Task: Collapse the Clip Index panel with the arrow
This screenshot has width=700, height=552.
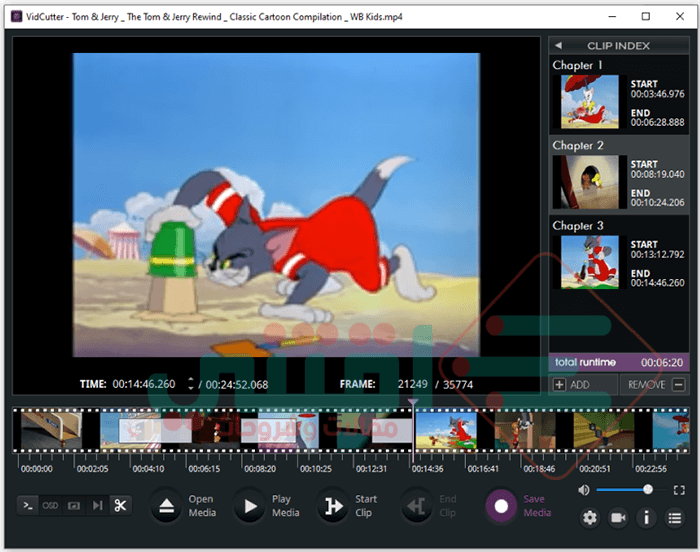Action: 558,46
